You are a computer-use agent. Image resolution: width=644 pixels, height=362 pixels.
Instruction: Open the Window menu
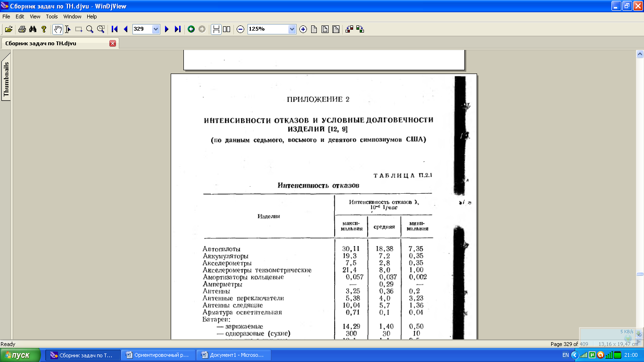coord(73,16)
